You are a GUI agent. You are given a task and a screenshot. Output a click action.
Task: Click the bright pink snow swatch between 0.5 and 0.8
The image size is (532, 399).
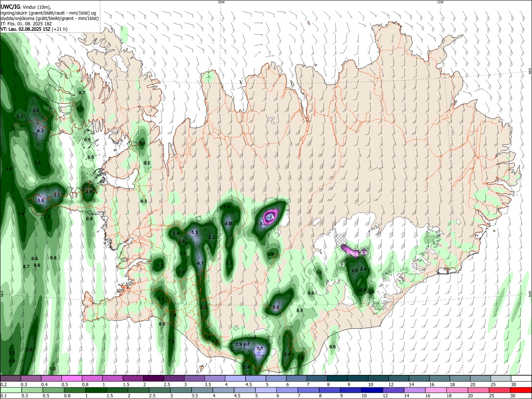coord(71,379)
